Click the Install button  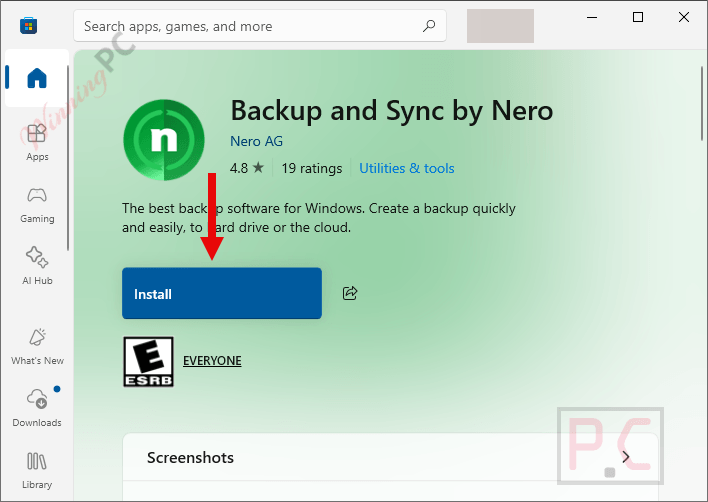click(x=222, y=293)
